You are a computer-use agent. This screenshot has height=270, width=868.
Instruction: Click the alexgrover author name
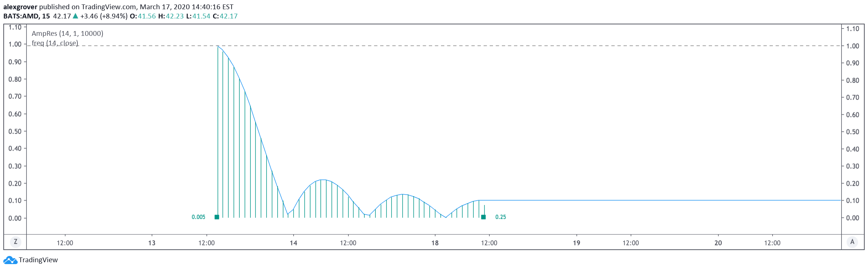click(20, 7)
